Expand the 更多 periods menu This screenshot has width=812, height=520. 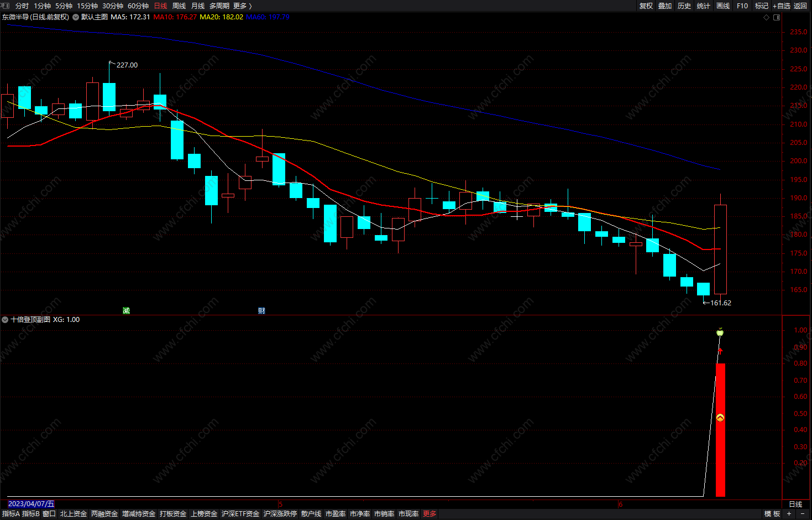point(243,6)
